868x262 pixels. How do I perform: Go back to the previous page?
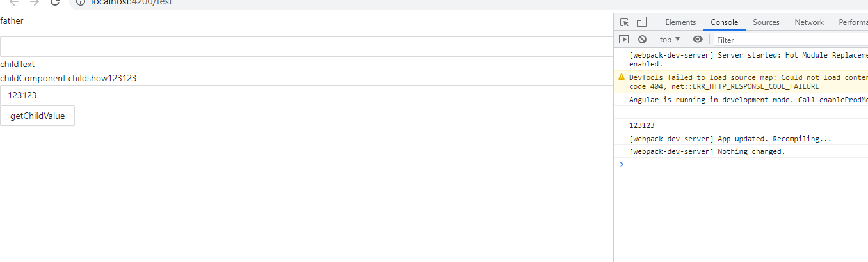pyautogui.click(x=14, y=3)
